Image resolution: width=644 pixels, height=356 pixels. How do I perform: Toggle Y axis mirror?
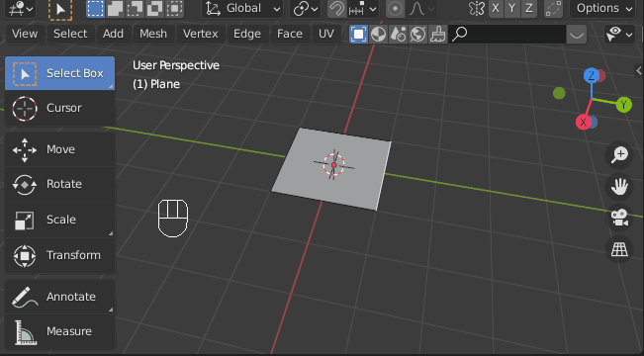pyautogui.click(x=512, y=8)
